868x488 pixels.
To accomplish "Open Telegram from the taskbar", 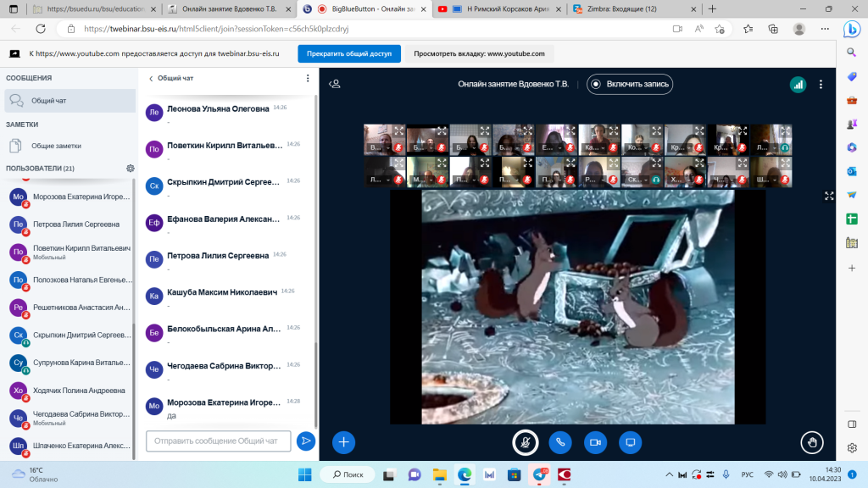I will pos(540,474).
